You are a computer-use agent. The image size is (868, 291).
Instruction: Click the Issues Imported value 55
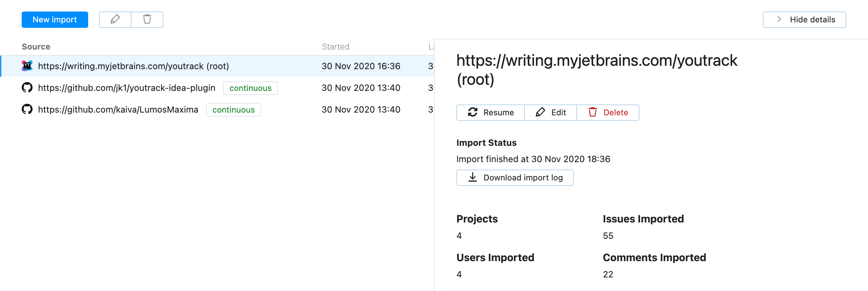point(608,236)
